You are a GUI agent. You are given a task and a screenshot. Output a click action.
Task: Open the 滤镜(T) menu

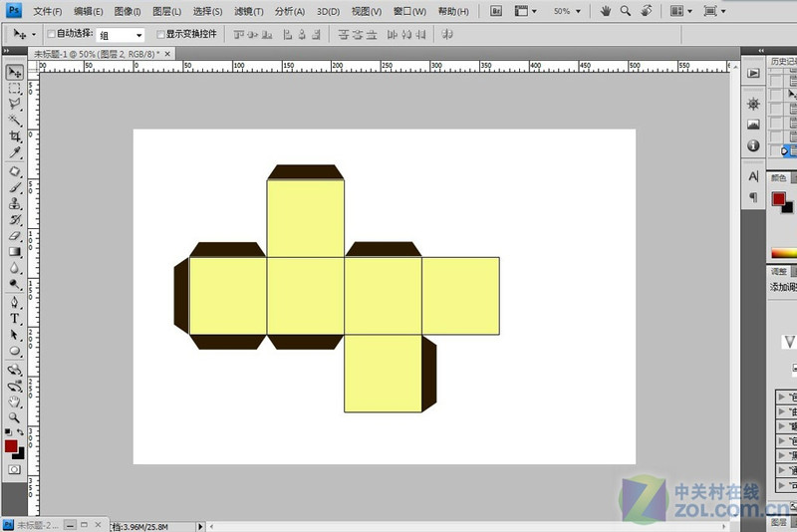(248, 11)
